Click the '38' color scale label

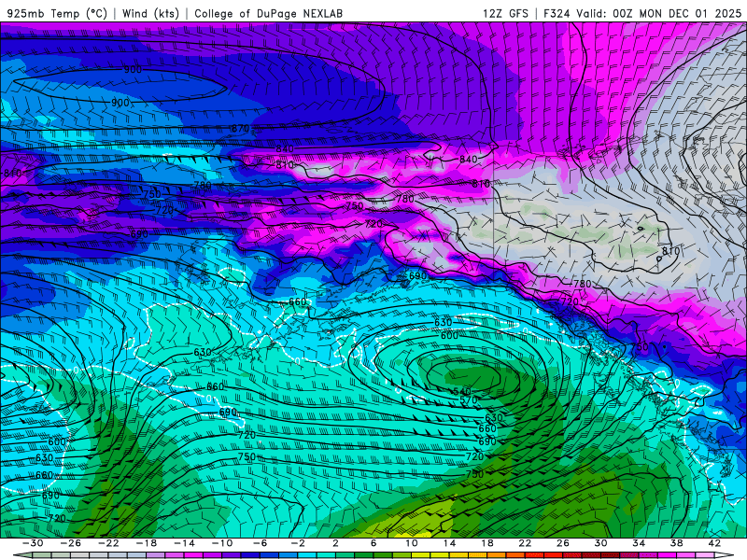click(x=676, y=543)
